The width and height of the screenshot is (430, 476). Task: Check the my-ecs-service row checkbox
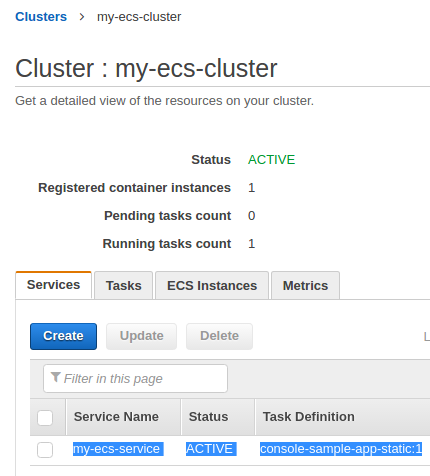(45, 450)
